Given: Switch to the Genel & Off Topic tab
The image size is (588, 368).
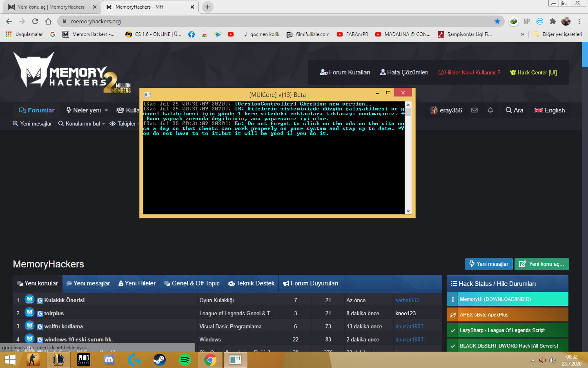Looking at the screenshot, I should coord(192,283).
